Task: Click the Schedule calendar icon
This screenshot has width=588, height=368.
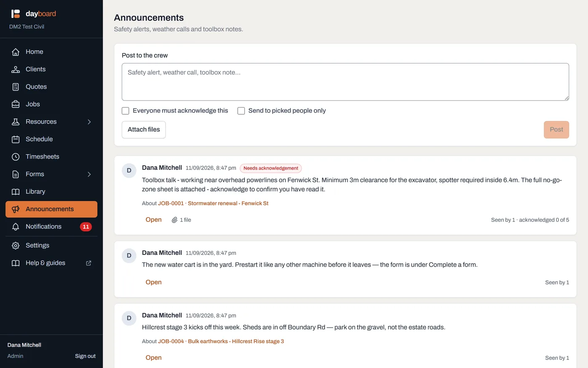Action: [x=16, y=139]
